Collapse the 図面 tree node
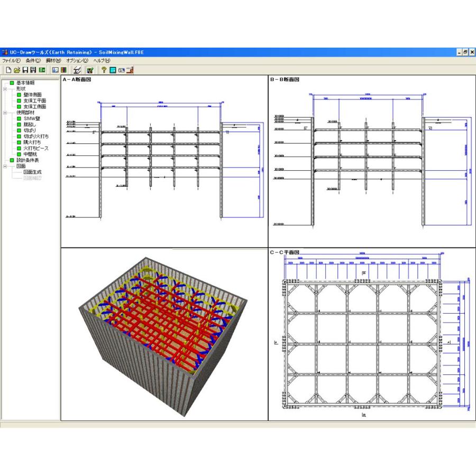476x476 pixels. click(x=5, y=167)
